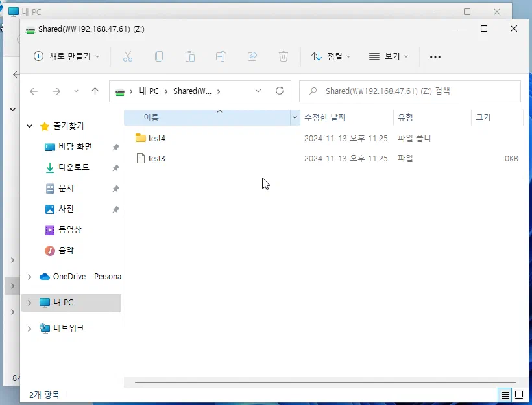Select 다운로드 in the sidebar
Screen dimensions: 532x405
[x=73, y=167]
